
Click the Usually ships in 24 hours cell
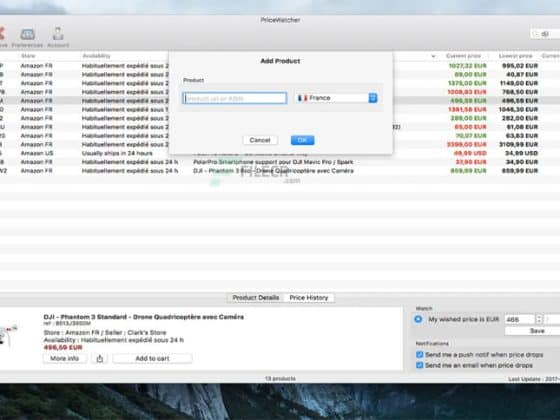117,153
